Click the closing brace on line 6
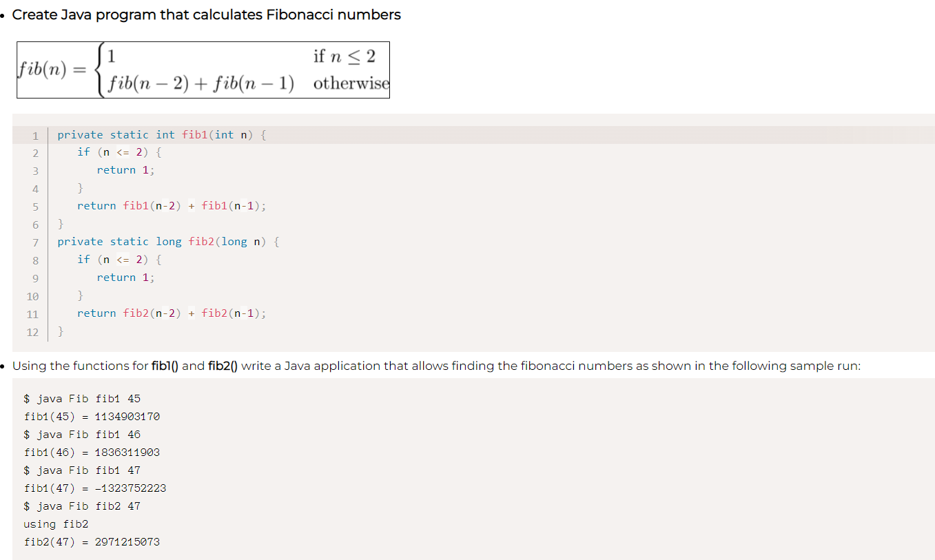The width and height of the screenshot is (935, 560). (x=60, y=223)
